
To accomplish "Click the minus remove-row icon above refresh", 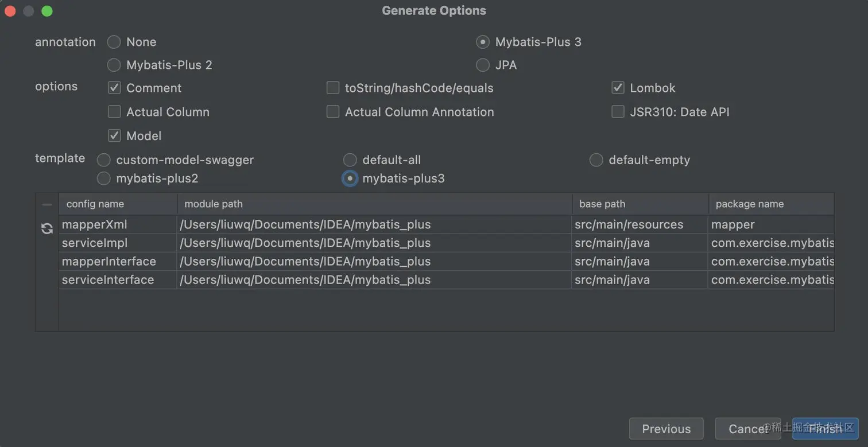I will point(47,204).
